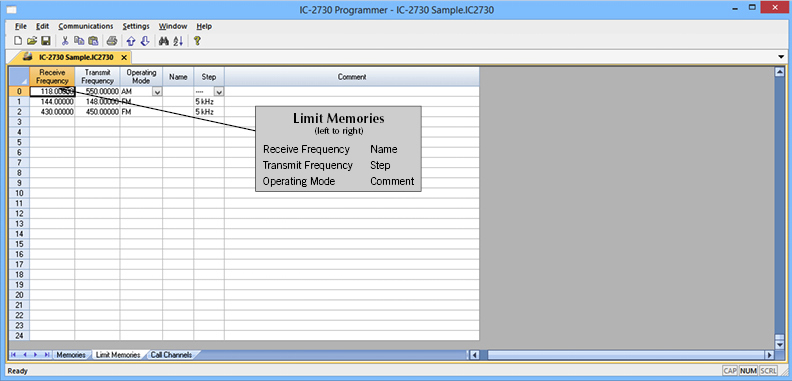The height and width of the screenshot is (381, 792).
Task: Cut selection with the scissors icon
Action: point(65,41)
